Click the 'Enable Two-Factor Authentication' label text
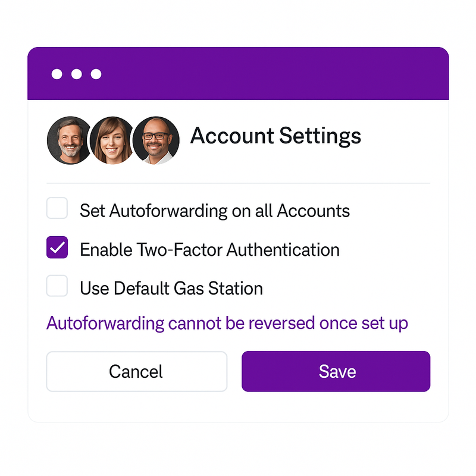This screenshot has height=476, width=476. tap(209, 250)
